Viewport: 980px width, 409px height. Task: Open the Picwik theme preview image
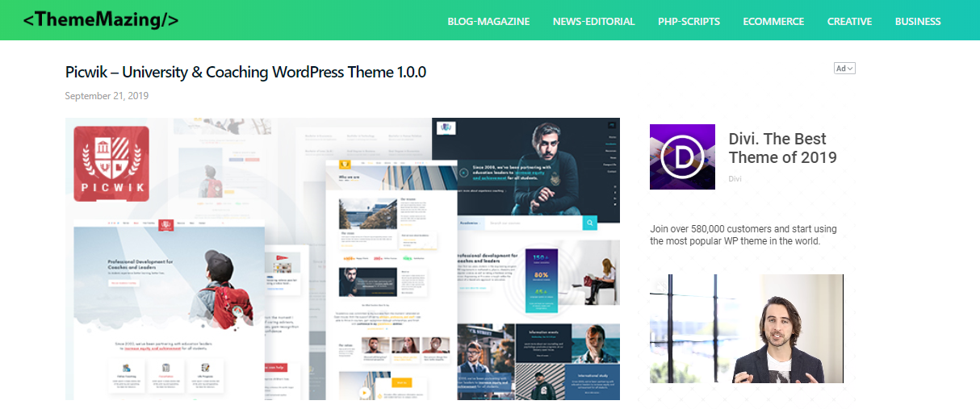tap(342, 259)
